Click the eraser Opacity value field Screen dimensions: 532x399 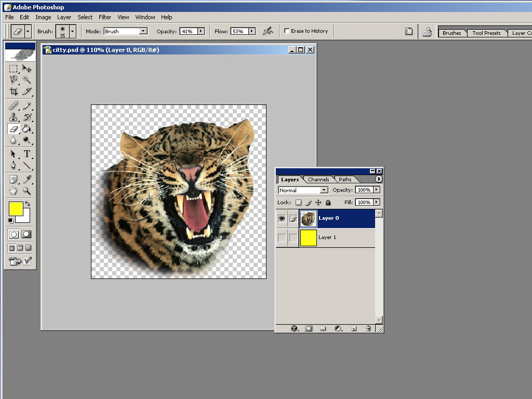pos(188,31)
